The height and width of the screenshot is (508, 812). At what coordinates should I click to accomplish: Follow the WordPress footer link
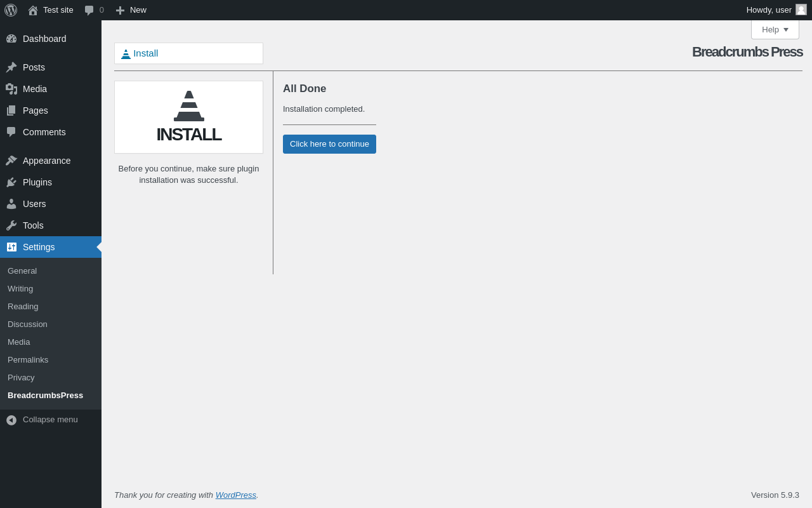[x=236, y=495]
